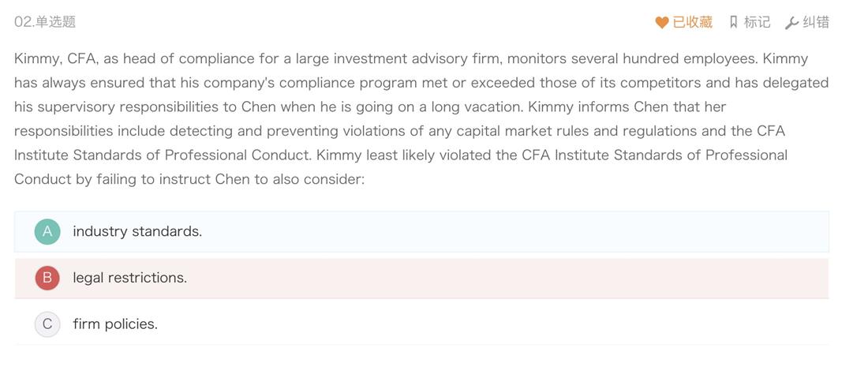Choose the "firm policies." answer text
868x374 pixels.
[115, 324]
